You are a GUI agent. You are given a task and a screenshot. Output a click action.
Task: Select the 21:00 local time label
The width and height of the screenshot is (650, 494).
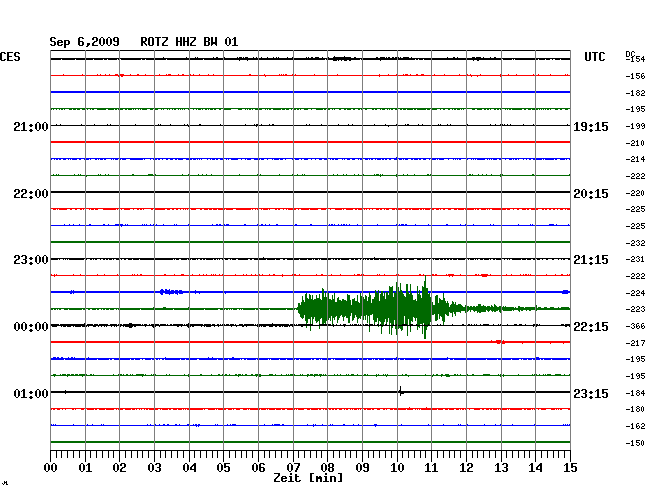point(31,126)
